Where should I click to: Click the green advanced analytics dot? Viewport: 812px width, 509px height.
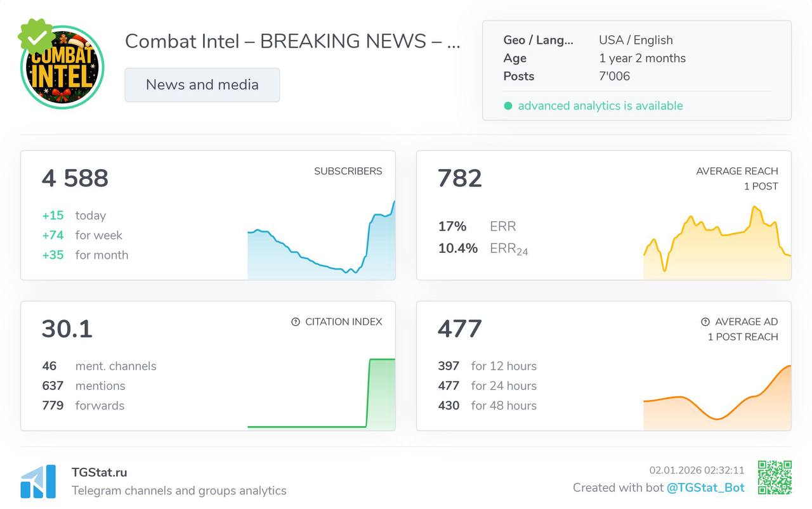tap(507, 106)
